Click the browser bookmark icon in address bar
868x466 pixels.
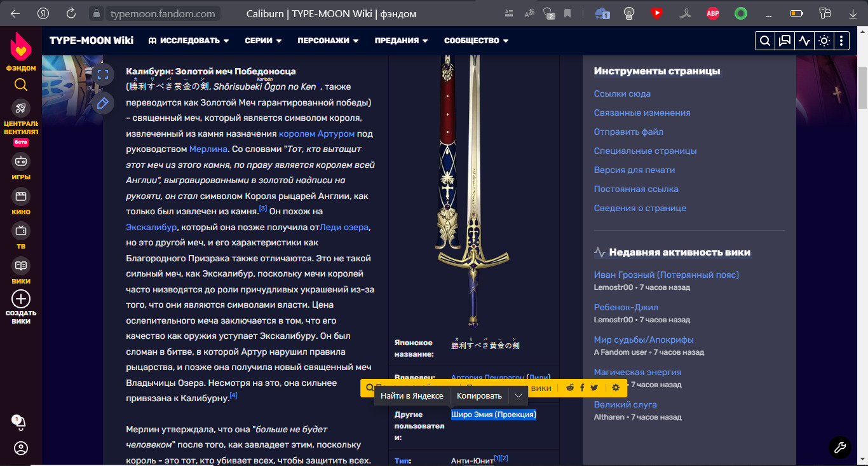(x=567, y=13)
